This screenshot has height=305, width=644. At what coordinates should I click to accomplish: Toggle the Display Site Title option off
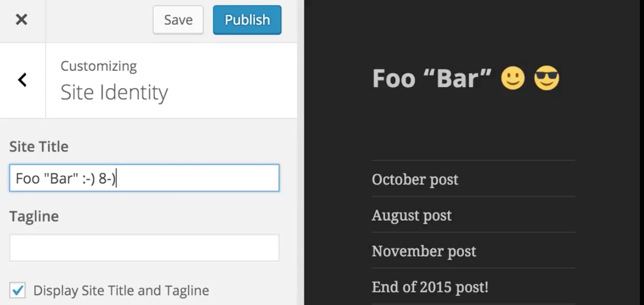(x=18, y=290)
